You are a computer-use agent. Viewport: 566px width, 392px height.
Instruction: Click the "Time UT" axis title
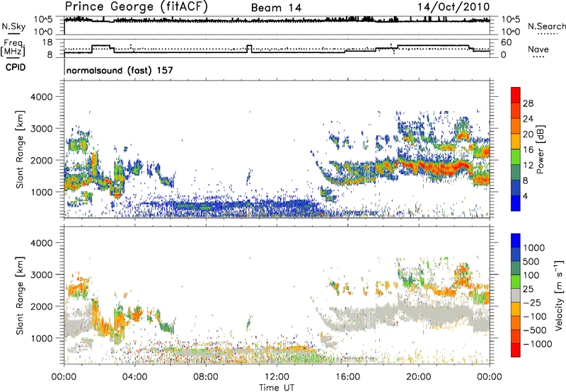click(x=277, y=388)
